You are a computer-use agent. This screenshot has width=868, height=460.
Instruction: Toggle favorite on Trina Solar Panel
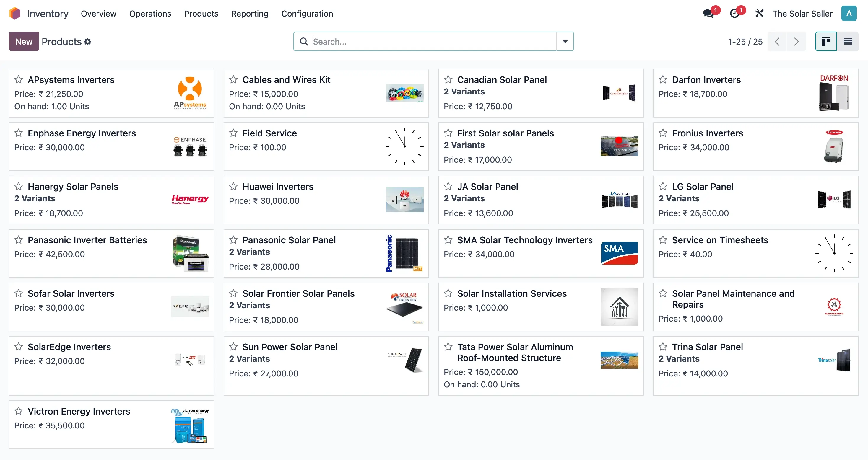[x=663, y=347]
